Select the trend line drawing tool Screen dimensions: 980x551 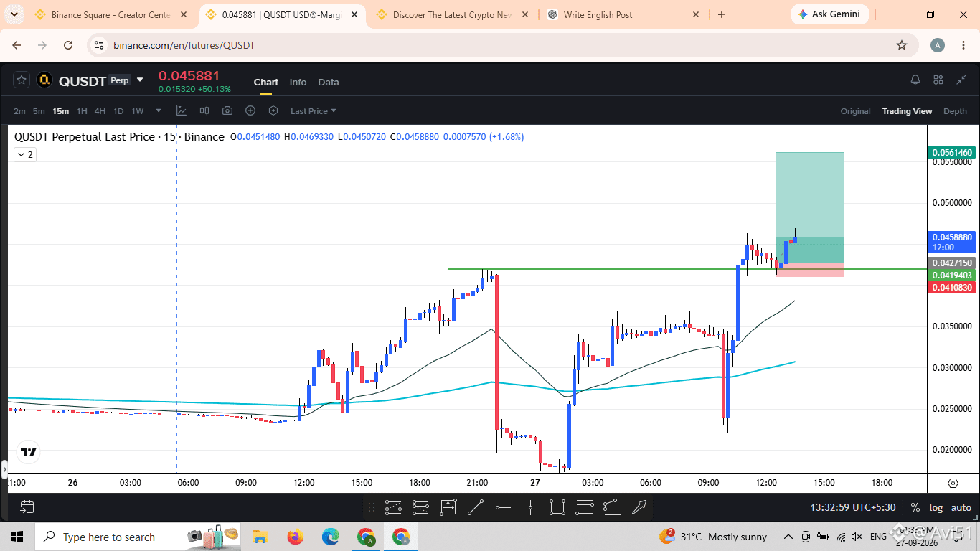[x=476, y=508]
